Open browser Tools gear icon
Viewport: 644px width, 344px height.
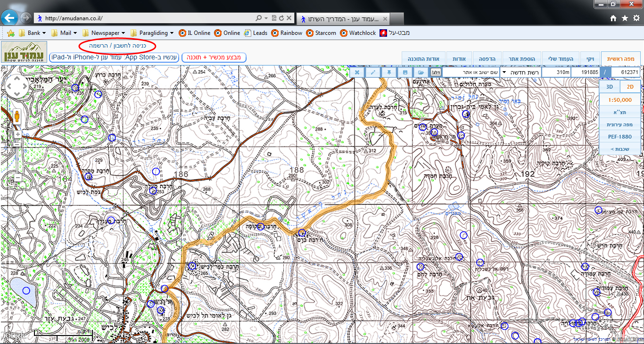pyautogui.click(x=636, y=18)
